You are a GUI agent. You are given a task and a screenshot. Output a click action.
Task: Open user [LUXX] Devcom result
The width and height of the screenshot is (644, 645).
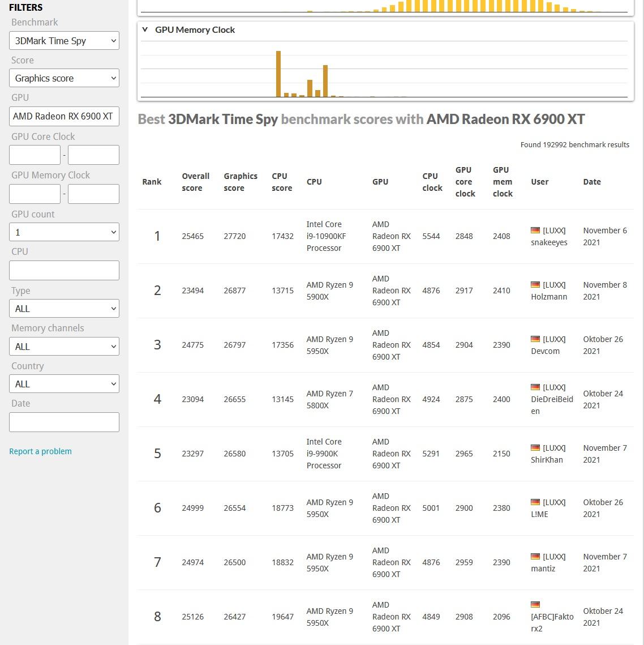point(548,345)
